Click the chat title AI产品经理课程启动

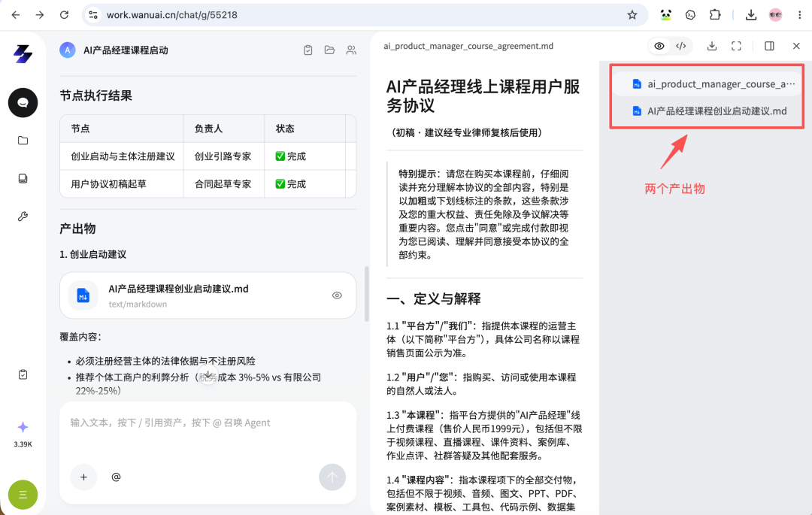126,50
